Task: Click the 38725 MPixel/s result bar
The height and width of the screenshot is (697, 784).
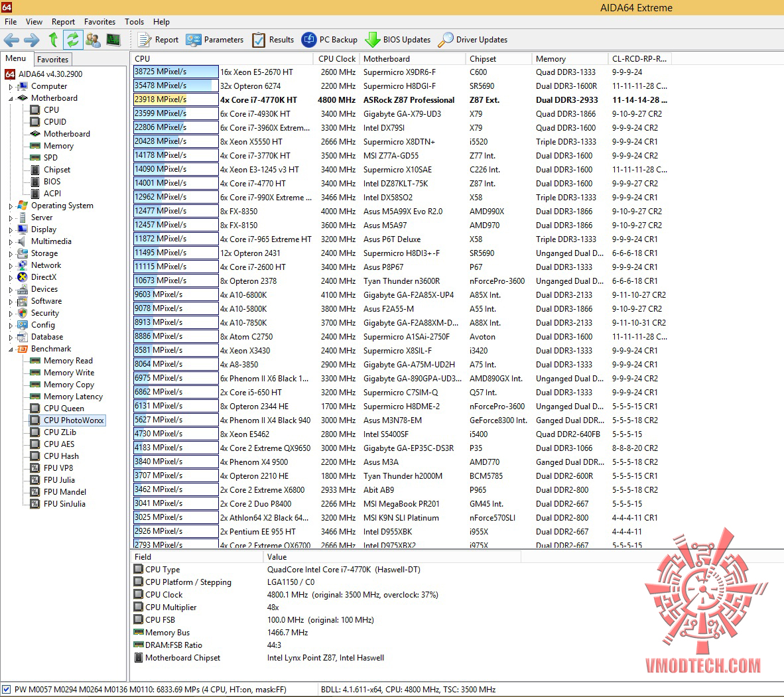Action: point(176,72)
